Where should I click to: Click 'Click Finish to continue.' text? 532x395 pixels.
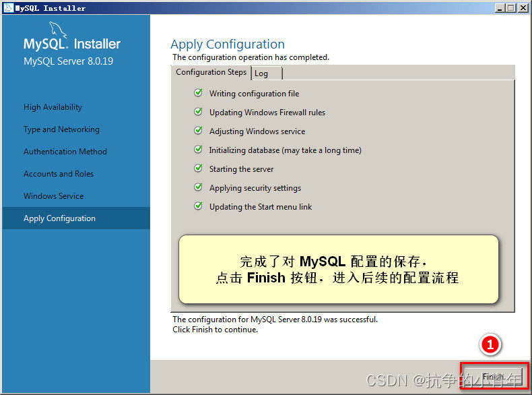(x=215, y=330)
